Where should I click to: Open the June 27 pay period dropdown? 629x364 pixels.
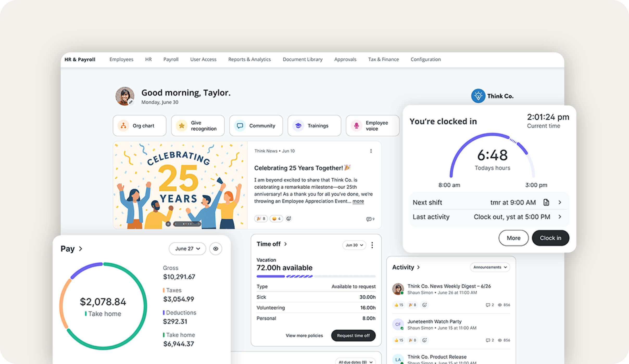187,249
